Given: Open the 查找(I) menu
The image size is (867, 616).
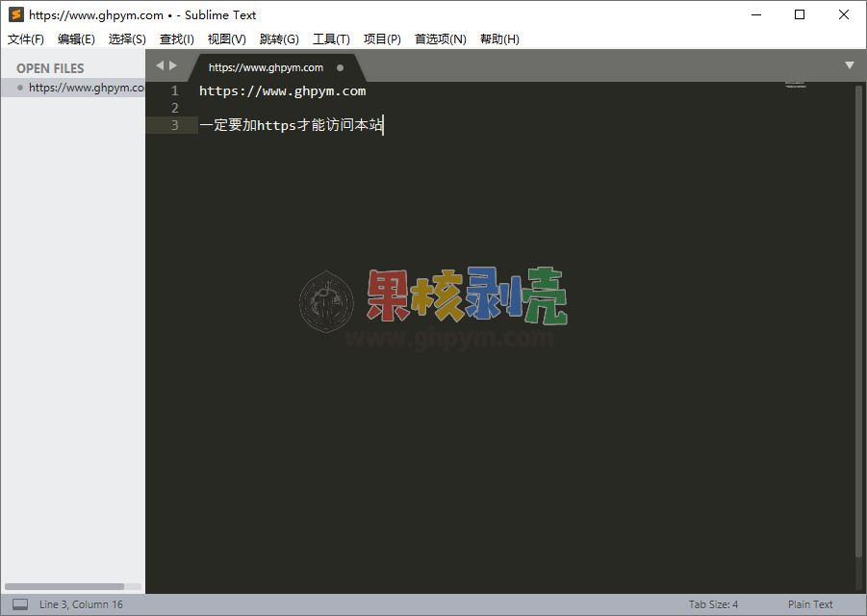Looking at the screenshot, I should tap(177, 39).
